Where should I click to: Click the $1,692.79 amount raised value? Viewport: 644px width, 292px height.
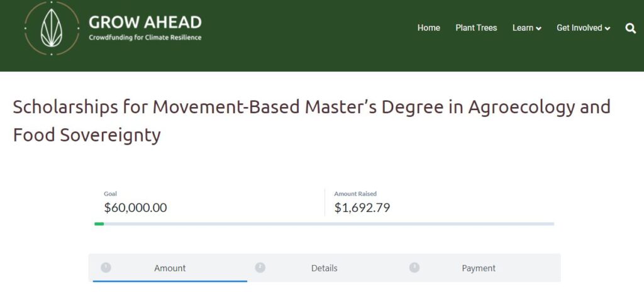click(362, 208)
